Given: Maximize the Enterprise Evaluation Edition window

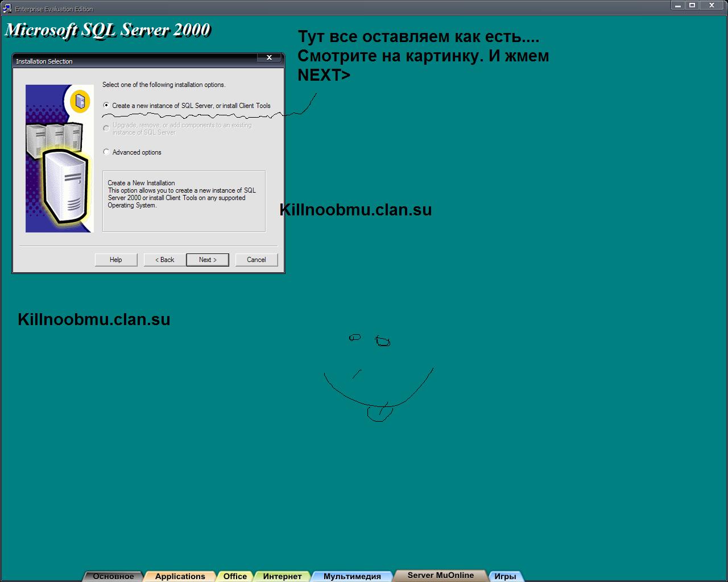Looking at the screenshot, I should pyautogui.click(x=692, y=6).
